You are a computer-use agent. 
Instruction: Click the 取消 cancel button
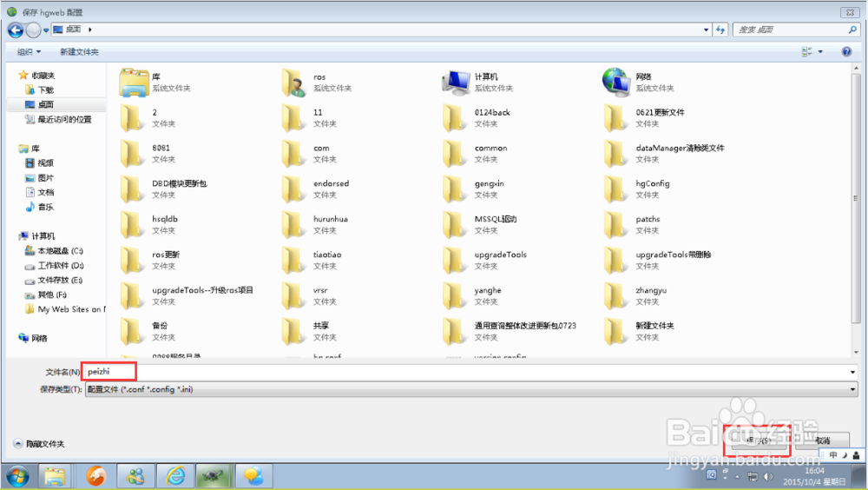[823, 440]
